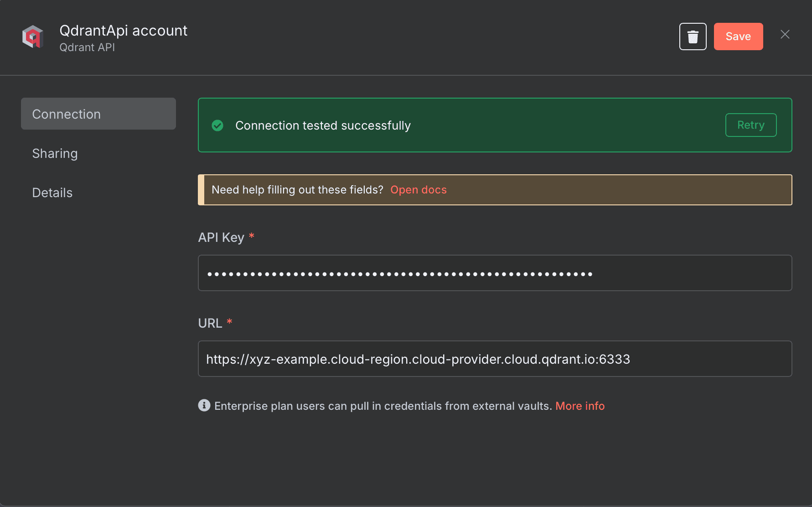
Task: Follow the More info link
Action: tap(579, 406)
